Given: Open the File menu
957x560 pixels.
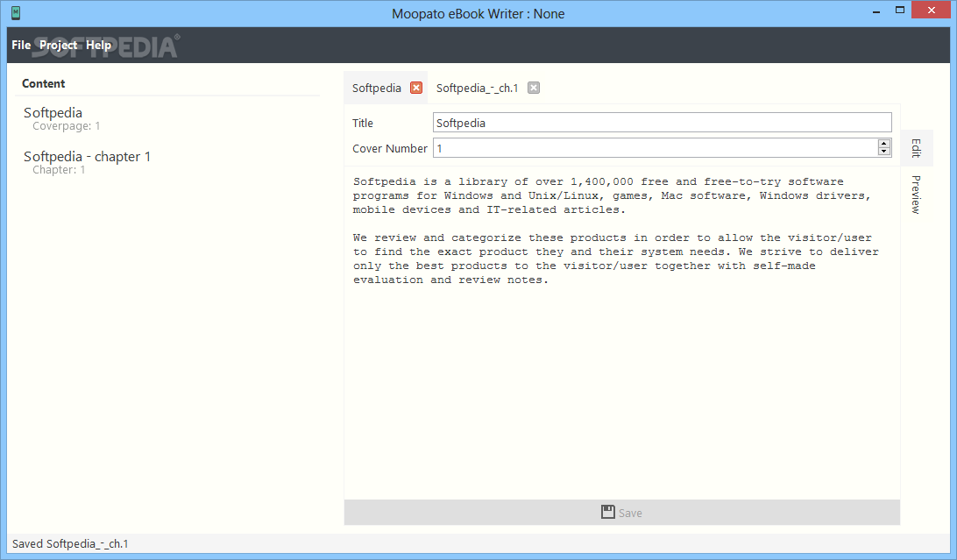Looking at the screenshot, I should click(x=21, y=46).
